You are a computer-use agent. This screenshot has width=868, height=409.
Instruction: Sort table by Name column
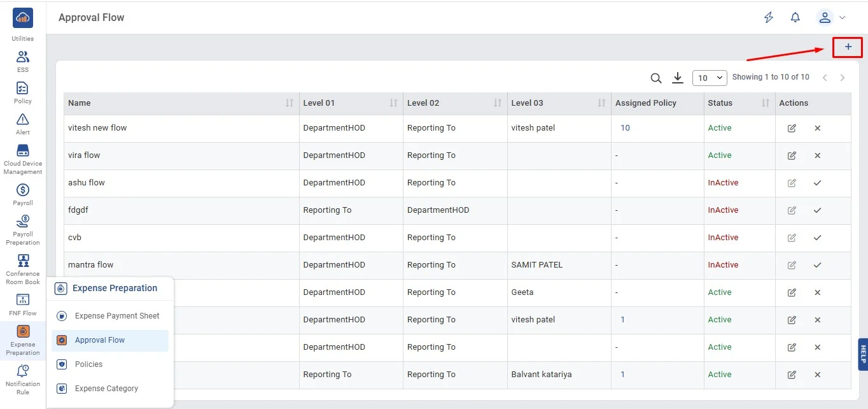pos(290,103)
